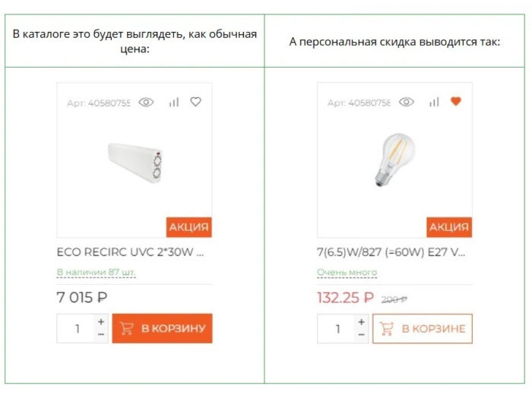The image size is (532, 395).
Task: Click the cart icon in 'В корзину' button
Action: point(127,328)
